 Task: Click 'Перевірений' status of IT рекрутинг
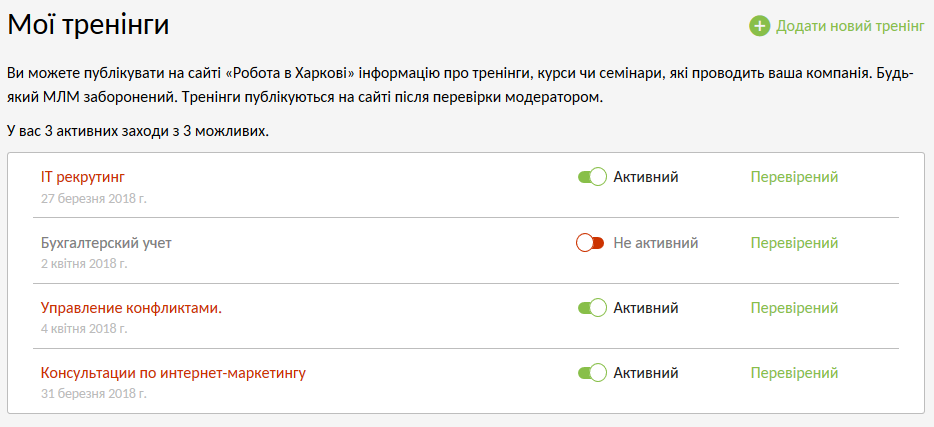pos(794,177)
